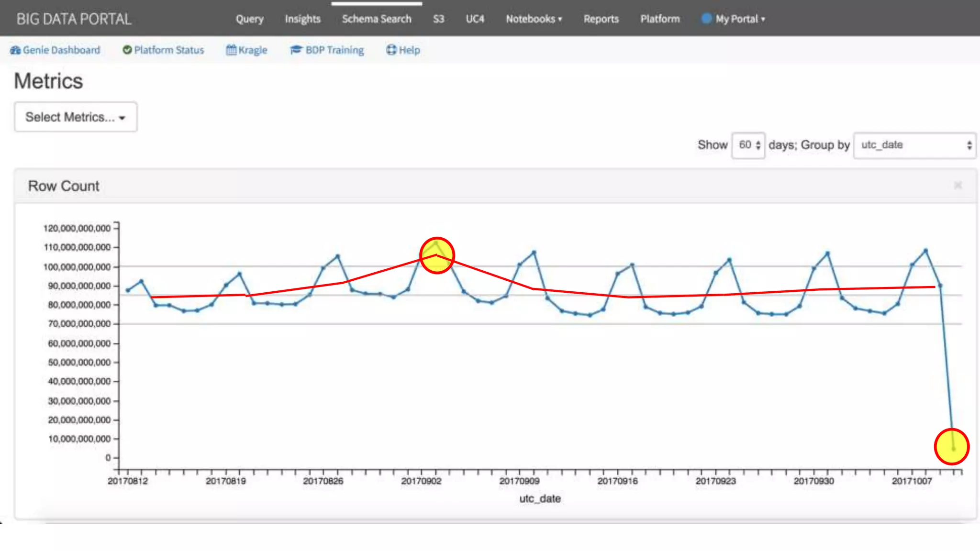Open the Group by utc_date dropdown
980x551 pixels.
915,145
